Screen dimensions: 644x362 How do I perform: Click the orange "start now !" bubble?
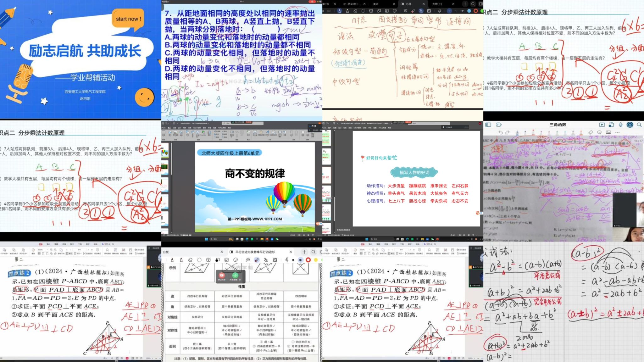[128, 19]
